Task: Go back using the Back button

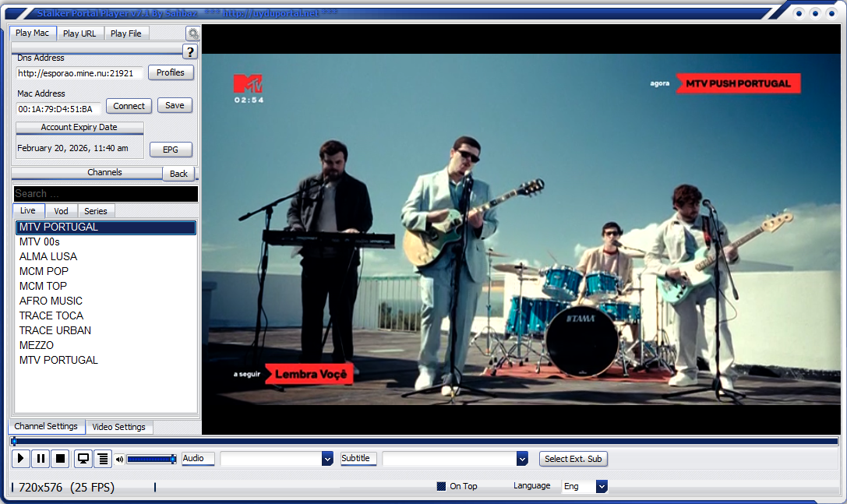Action: click(x=178, y=174)
